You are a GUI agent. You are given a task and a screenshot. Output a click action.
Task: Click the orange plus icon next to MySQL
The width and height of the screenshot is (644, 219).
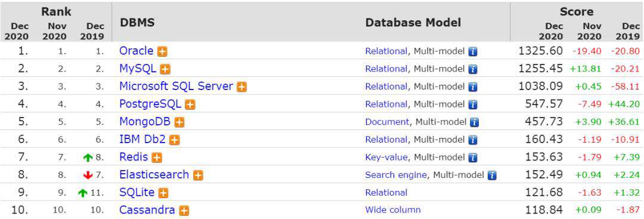point(165,69)
